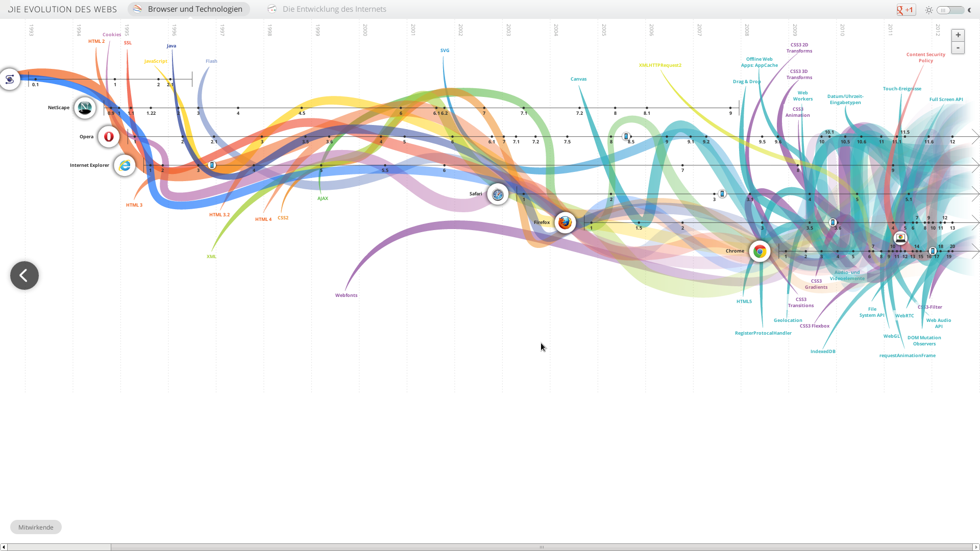Screen dimensions: 980x551
Task: Select the Geolocation label
Action: [x=788, y=320]
